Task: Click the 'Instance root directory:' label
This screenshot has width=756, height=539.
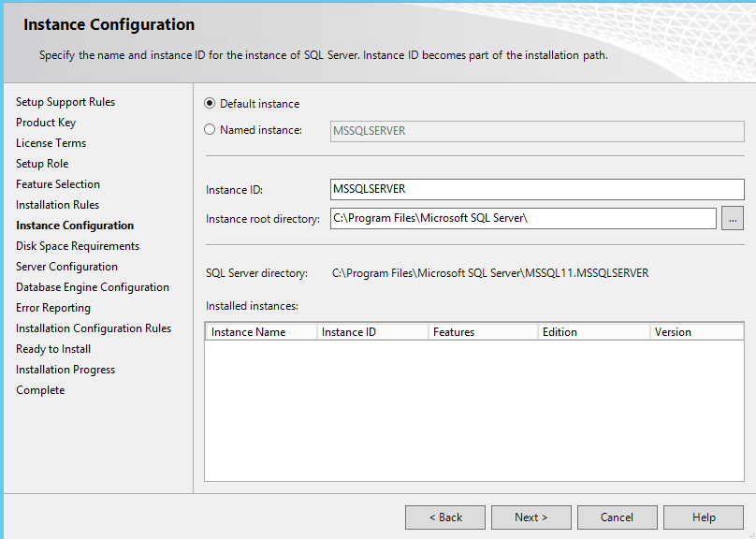Action: tap(263, 219)
